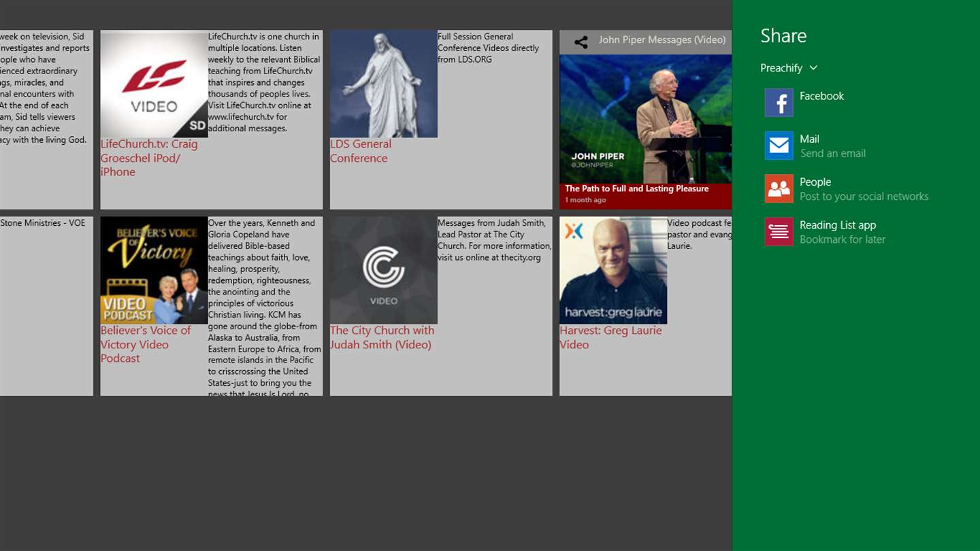980x551 pixels.
Task: Select Facebook share target label
Action: pyautogui.click(x=821, y=96)
